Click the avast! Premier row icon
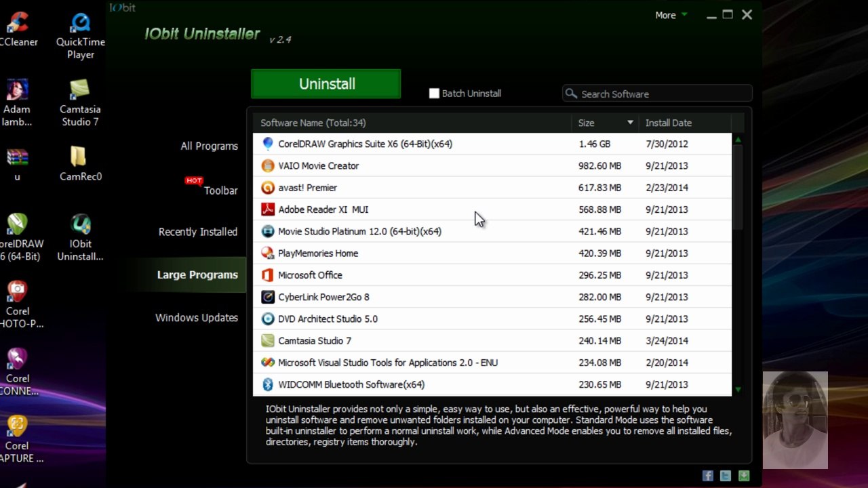 tap(268, 188)
